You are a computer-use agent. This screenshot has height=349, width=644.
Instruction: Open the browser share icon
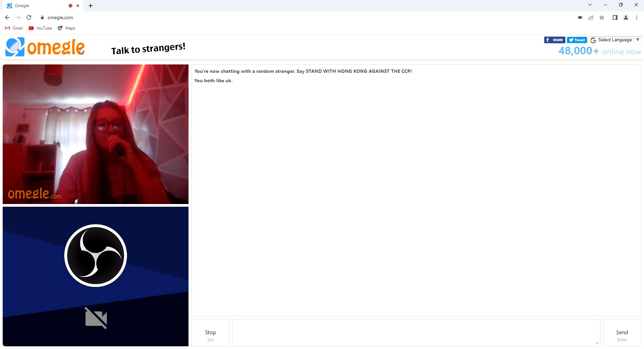click(591, 17)
